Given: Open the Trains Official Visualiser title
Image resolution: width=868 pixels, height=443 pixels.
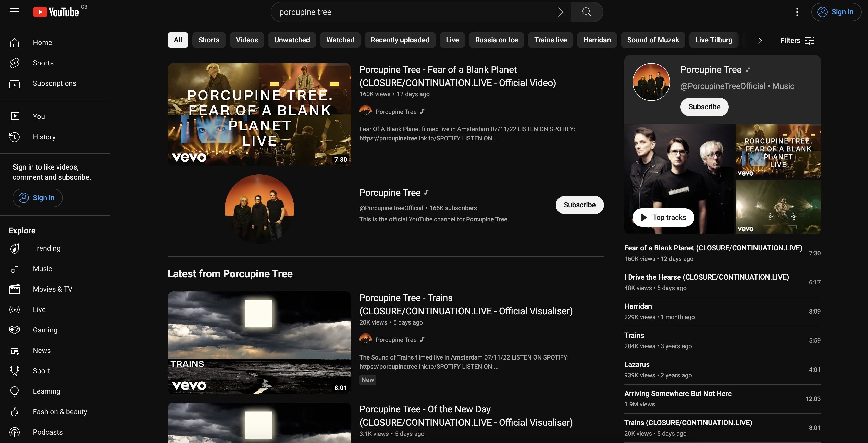Looking at the screenshot, I should [x=466, y=304].
